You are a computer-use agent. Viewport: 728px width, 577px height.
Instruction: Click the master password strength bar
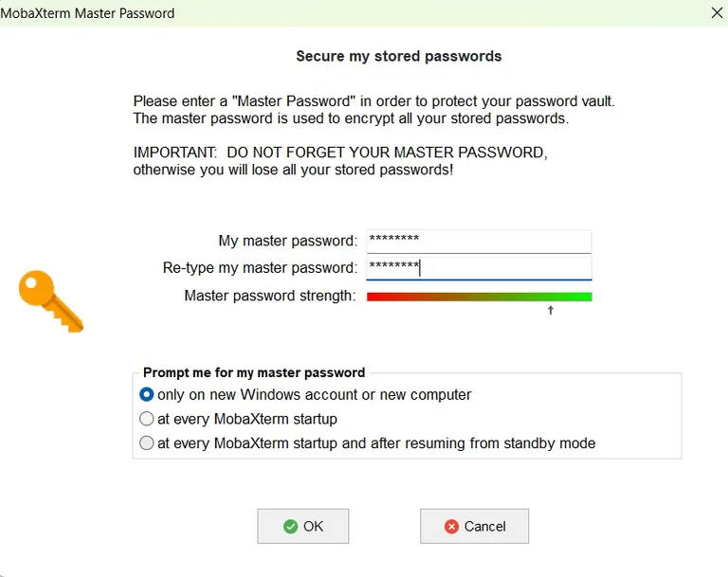click(479, 297)
